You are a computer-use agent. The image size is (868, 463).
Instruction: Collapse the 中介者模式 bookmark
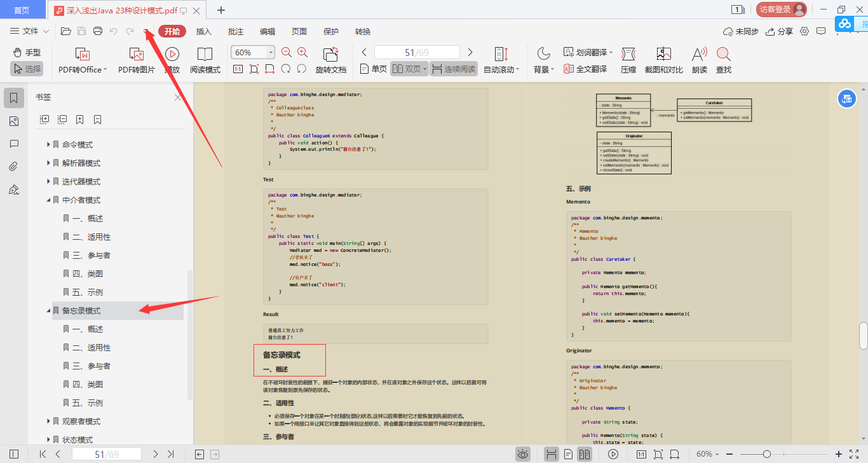(48, 200)
